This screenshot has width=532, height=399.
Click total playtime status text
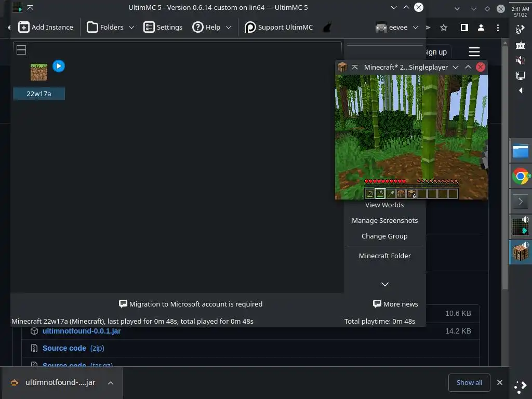tap(380, 321)
